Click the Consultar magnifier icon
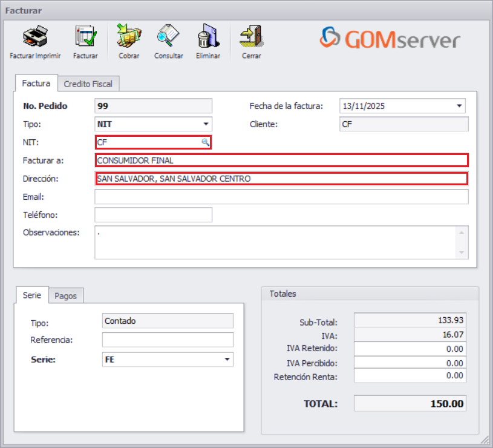The height and width of the screenshot is (448, 493). click(168, 36)
